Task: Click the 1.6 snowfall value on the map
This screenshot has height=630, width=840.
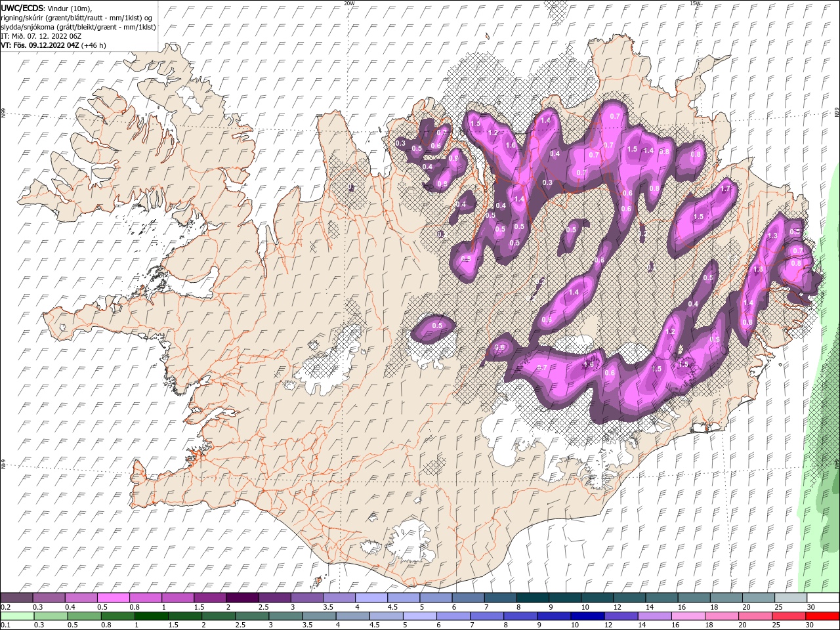Action: 511,145
